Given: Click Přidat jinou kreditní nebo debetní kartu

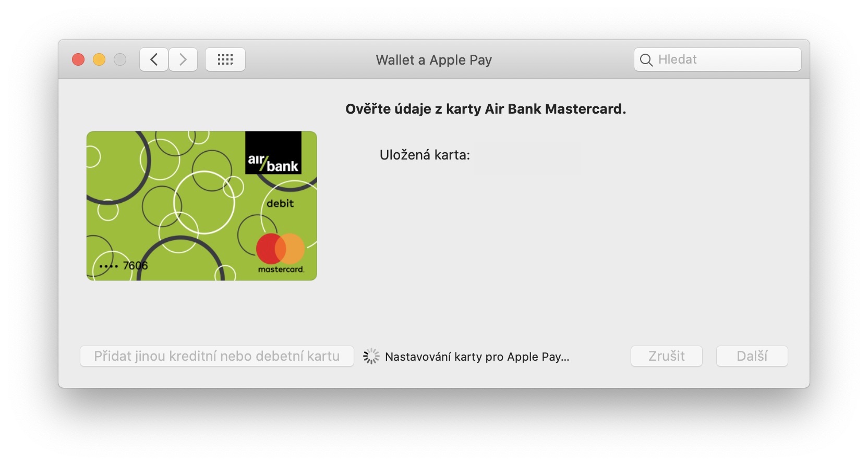Looking at the screenshot, I should point(217,356).
